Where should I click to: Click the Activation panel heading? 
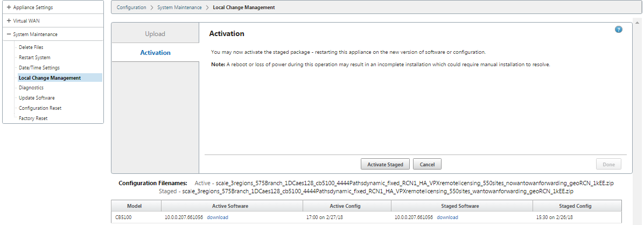click(x=227, y=34)
